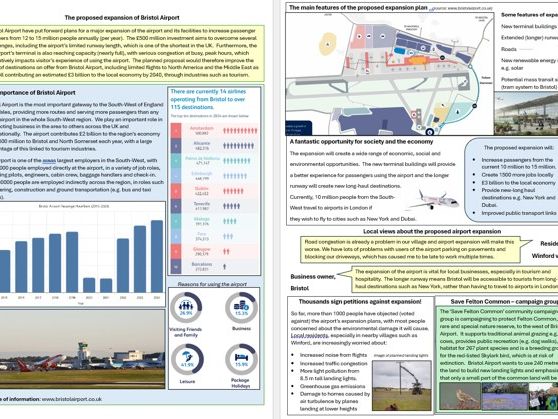The height and width of the screenshot is (419, 558).
Task: Click the passenger numbers bar chart title
Action: (74, 206)
